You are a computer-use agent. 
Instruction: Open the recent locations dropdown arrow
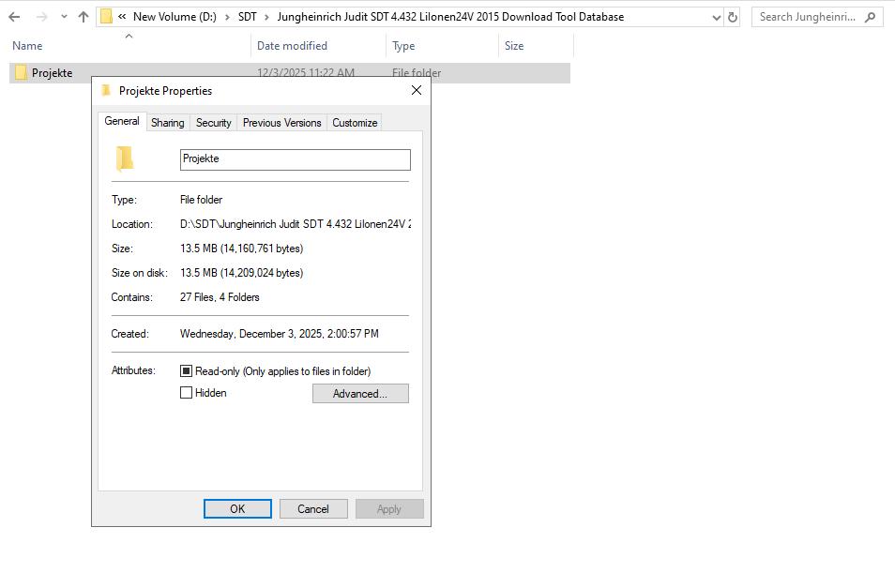click(64, 17)
